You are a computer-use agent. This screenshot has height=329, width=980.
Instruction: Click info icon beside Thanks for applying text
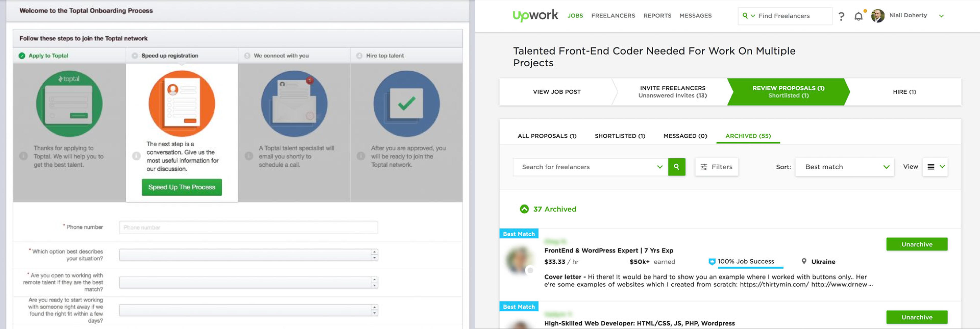pyautogui.click(x=23, y=156)
